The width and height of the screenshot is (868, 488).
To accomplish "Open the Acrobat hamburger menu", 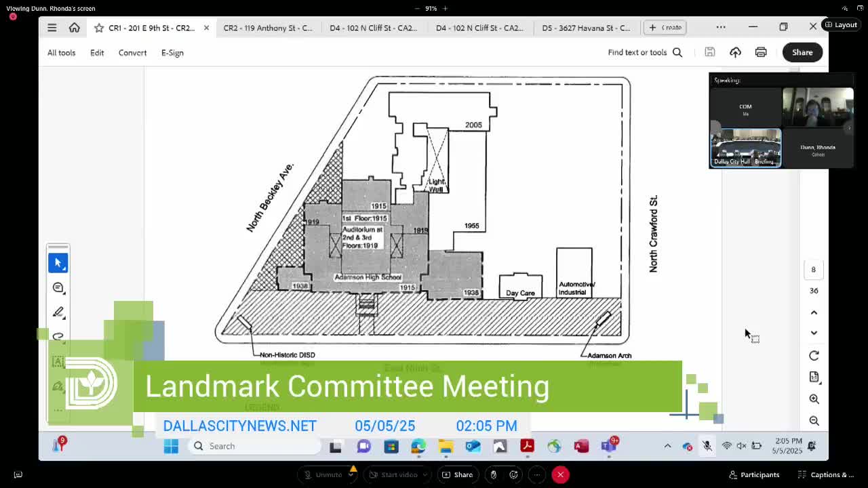I will [52, 28].
